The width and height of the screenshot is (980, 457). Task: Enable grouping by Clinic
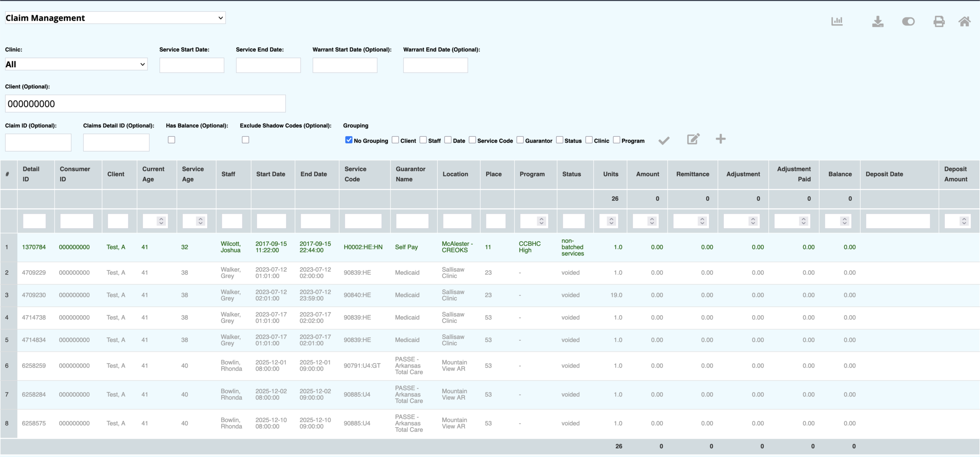click(x=589, y=140)
